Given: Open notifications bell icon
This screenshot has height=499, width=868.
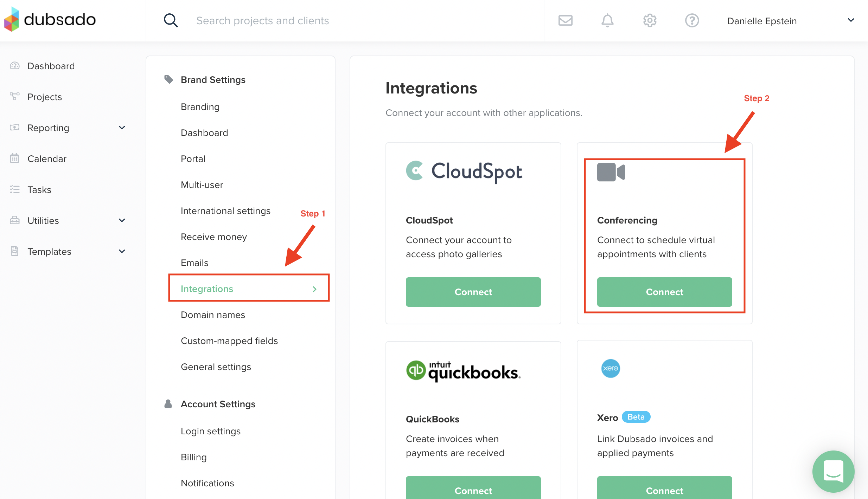Looking at the screenshot, I should tap(607, 20).
